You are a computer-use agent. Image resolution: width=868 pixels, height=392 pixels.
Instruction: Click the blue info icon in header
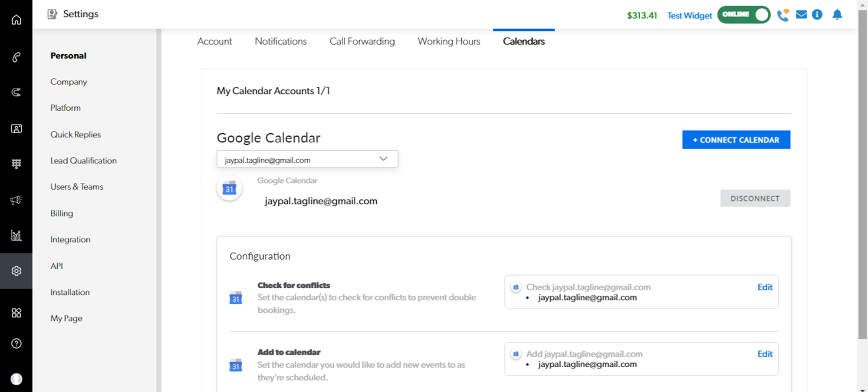click(x=817, y=15)
